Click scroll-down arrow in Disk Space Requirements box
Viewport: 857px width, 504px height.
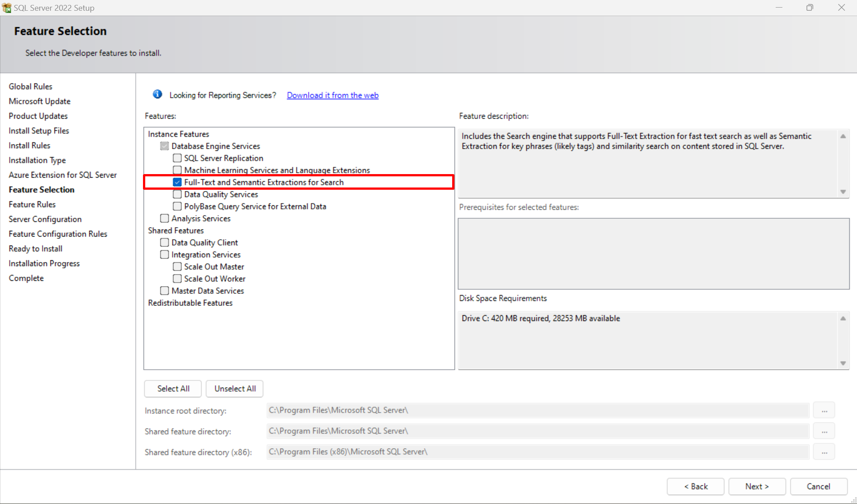(843, 363)
